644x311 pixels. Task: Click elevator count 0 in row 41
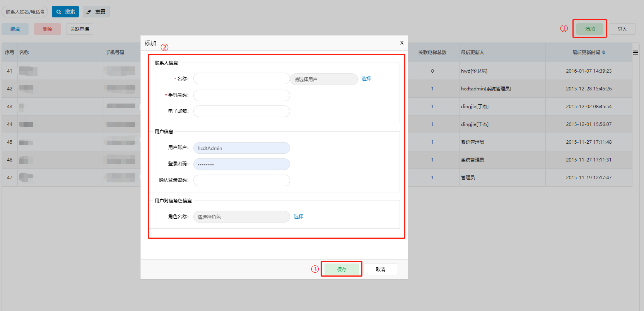432,71
